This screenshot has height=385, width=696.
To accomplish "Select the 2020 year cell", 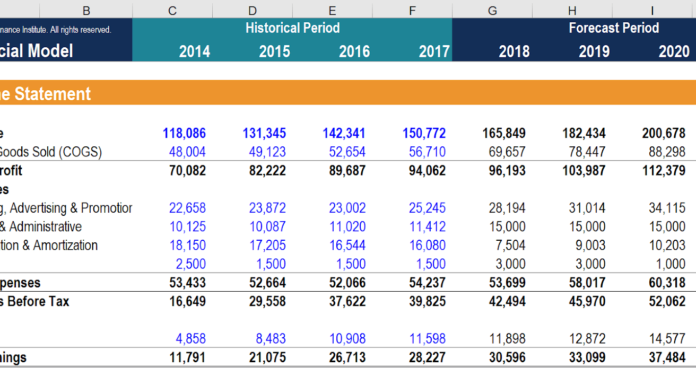I will coord(674,52).
